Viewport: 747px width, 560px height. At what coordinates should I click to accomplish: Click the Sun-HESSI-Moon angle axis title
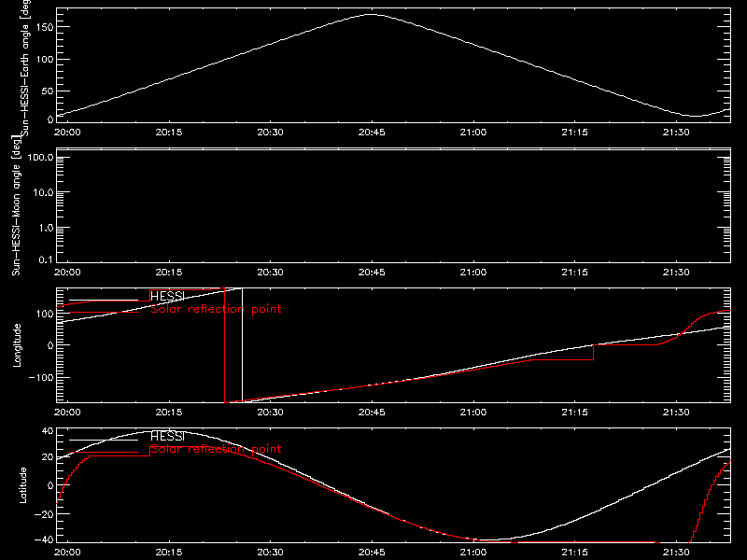pos(16,206)
